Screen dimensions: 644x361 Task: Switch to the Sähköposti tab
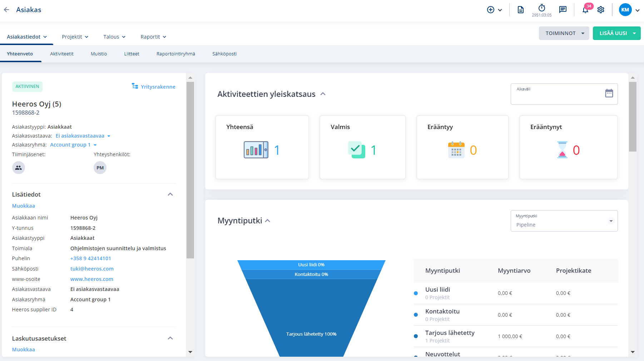tap(224, 54)
